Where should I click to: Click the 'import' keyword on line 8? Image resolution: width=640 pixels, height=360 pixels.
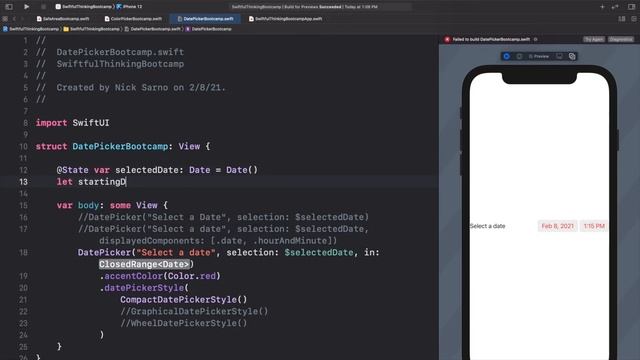pos(51,122)
